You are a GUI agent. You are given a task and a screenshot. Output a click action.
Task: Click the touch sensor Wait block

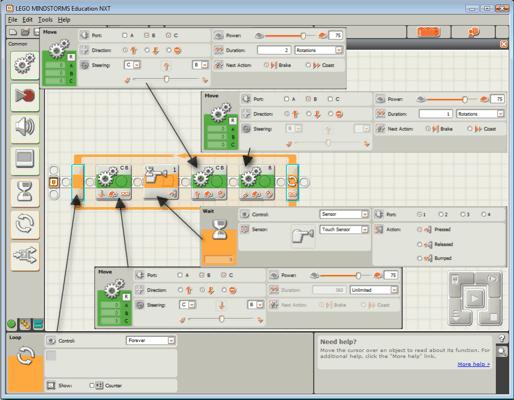pyautogui.click(x=161, y=182)
